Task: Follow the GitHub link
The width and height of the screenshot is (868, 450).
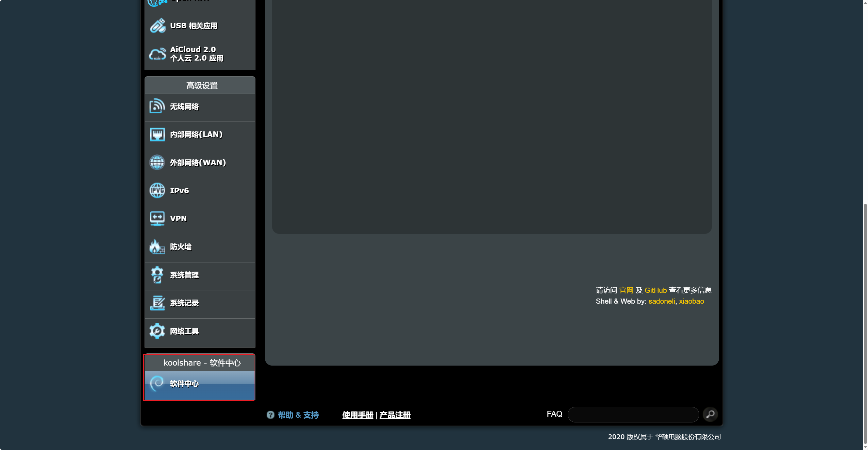Action: (x=655, y=290)
